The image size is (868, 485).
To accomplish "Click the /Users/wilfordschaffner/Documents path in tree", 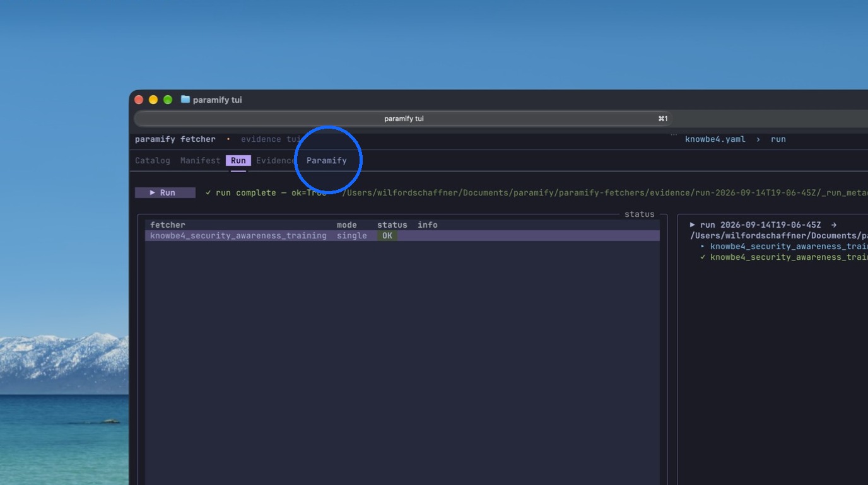I will pyautogui.click(x=779, y=235).
